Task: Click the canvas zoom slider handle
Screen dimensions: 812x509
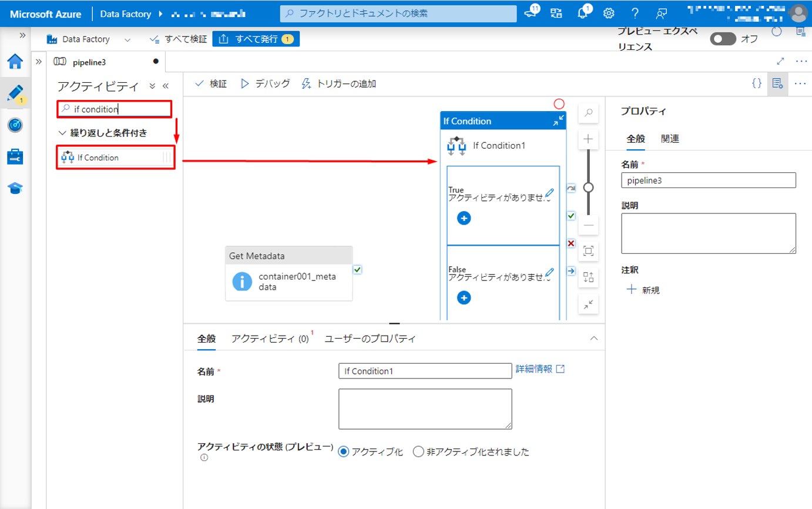Action: coord(588,187)
